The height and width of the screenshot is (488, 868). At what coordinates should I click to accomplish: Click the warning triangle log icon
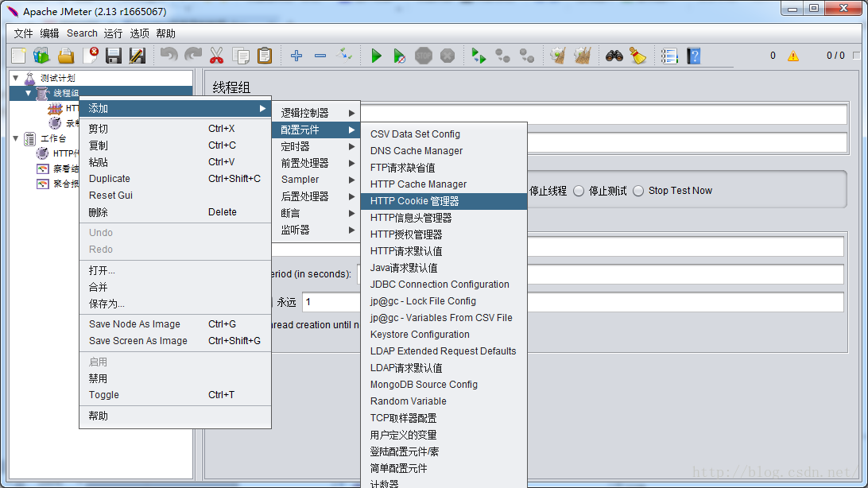click(793, 56)
